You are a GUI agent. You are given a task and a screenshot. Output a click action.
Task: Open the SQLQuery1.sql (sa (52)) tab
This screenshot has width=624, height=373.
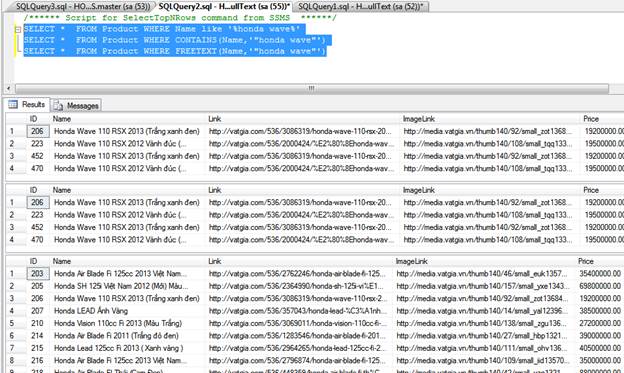click(x=361, y=6)
